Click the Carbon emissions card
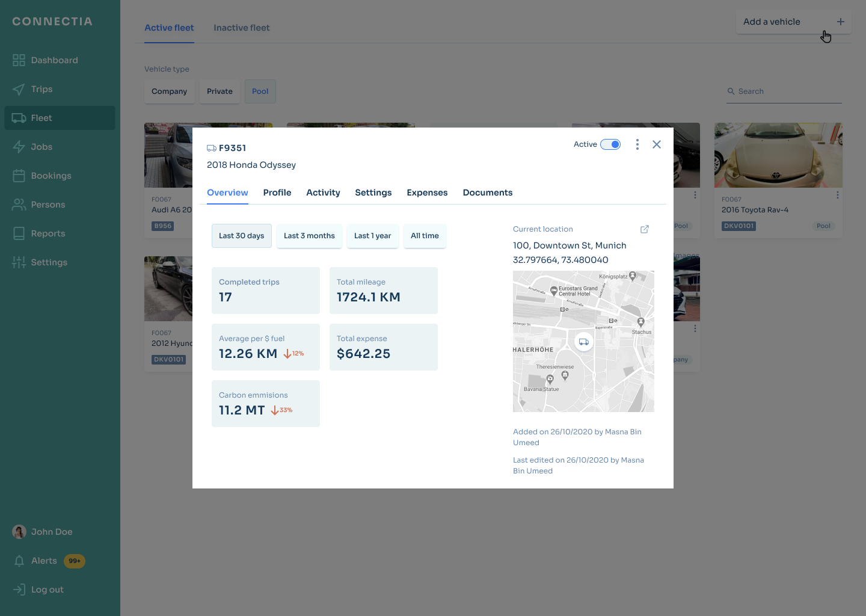 266,404
